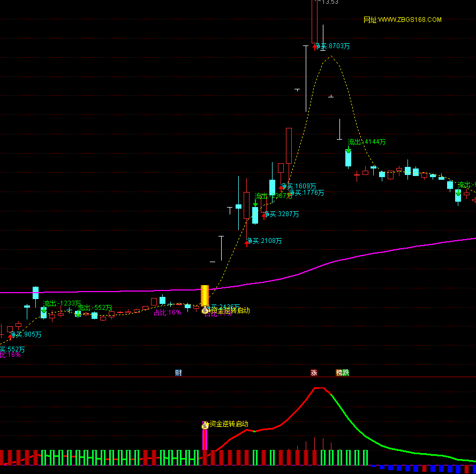Click the 净买:1776万 label
Image resolution: width=476 pixels, height=474 pixels.
307,193
